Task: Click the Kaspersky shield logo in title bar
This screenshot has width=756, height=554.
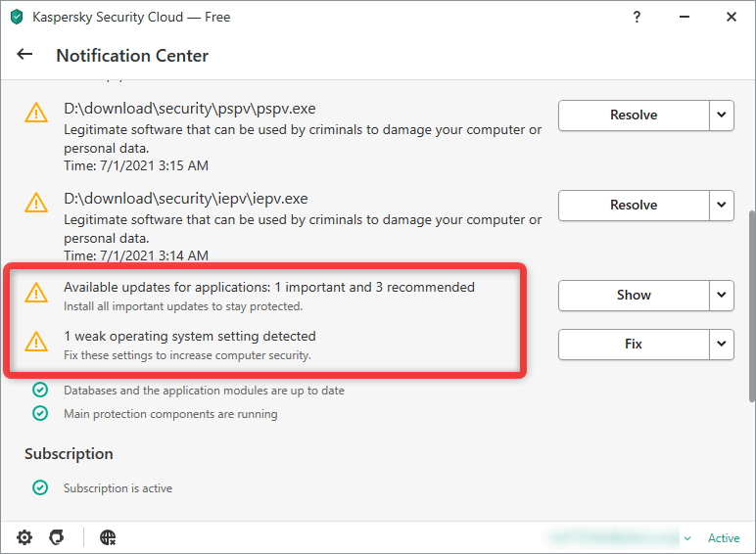Action: click(17, 17)
